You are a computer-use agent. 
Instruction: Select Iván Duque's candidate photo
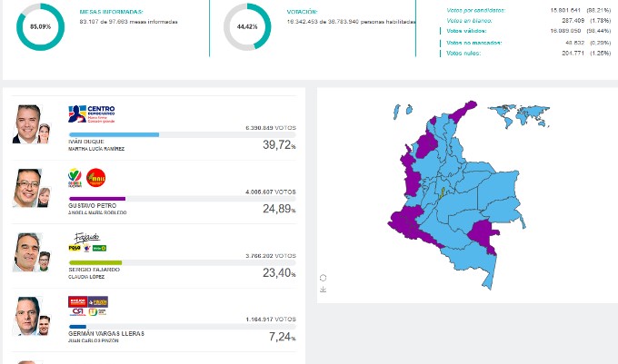pyautogui.click(x=31, y=124)
